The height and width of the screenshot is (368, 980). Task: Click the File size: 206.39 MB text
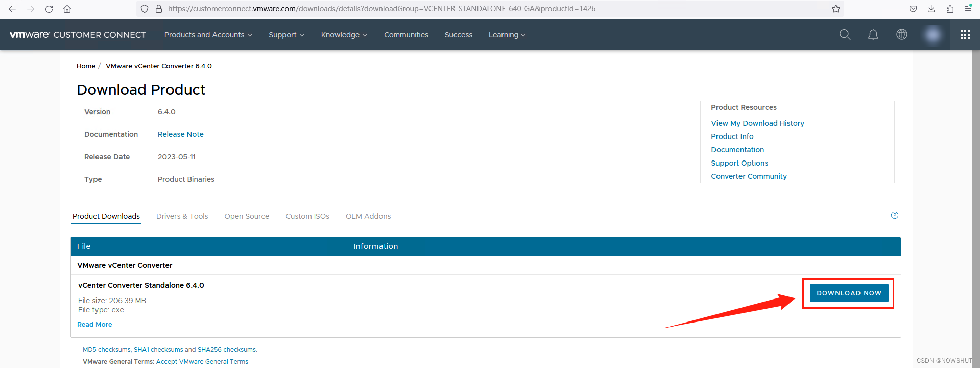[112, 301]
